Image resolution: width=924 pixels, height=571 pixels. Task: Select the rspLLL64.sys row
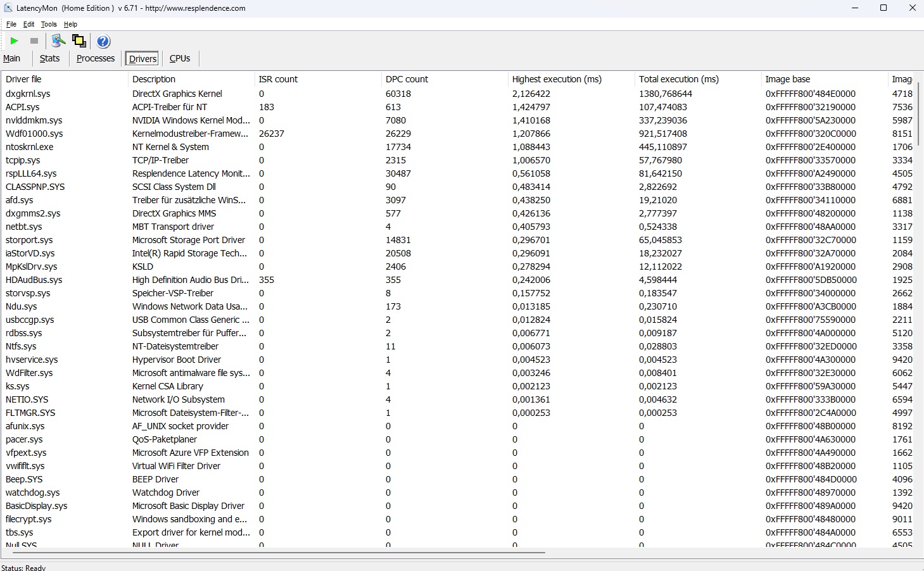point(459,173)
